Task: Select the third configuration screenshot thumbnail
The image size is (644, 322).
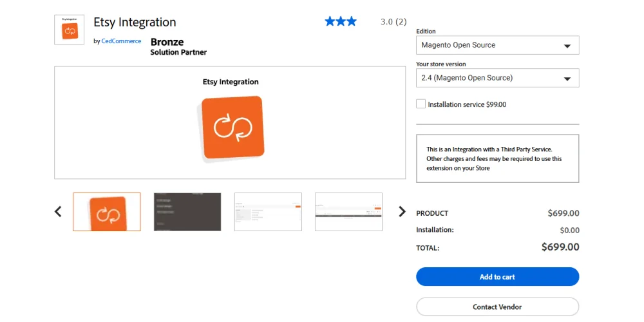Action: pyautogui.click(x=268, y=212)
